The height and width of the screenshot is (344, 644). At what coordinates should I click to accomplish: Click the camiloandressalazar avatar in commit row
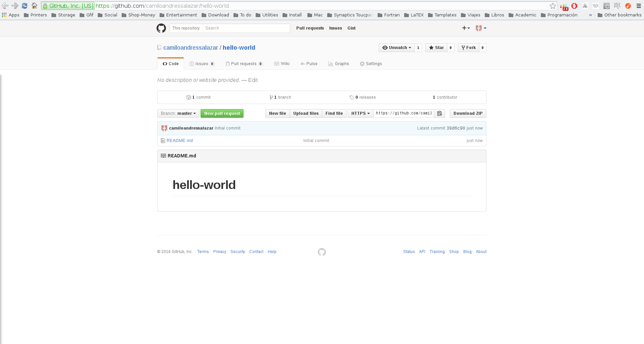tap(164, 128)
